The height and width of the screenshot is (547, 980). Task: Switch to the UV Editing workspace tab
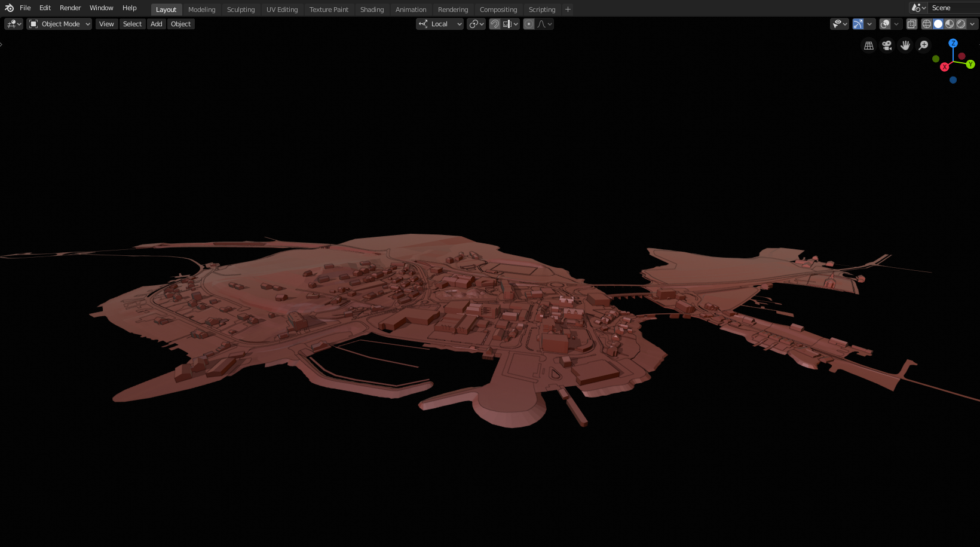click(x=282, y=10)
